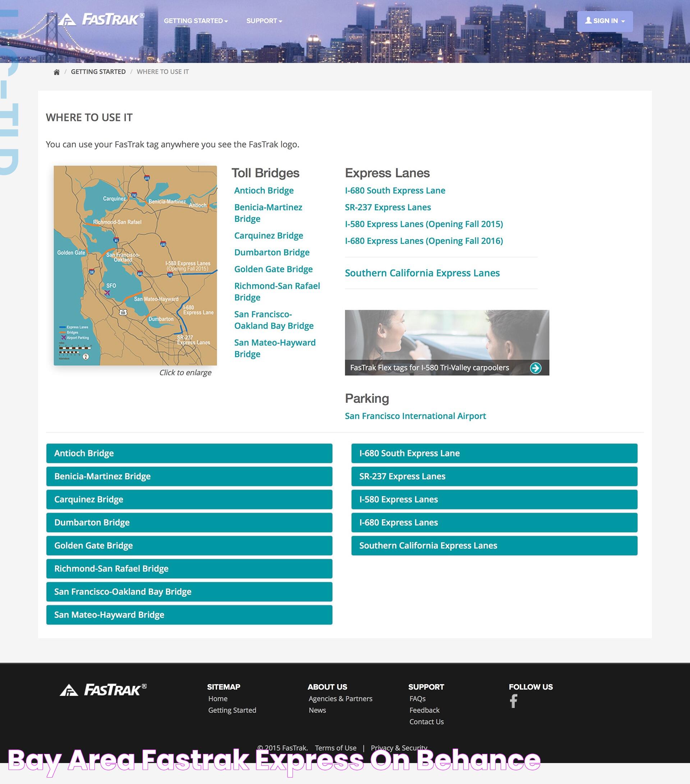The height and width of the screenshot is (784, 690).
Task: Open the I-680 South Express Lane link
Action: (395, 191)
